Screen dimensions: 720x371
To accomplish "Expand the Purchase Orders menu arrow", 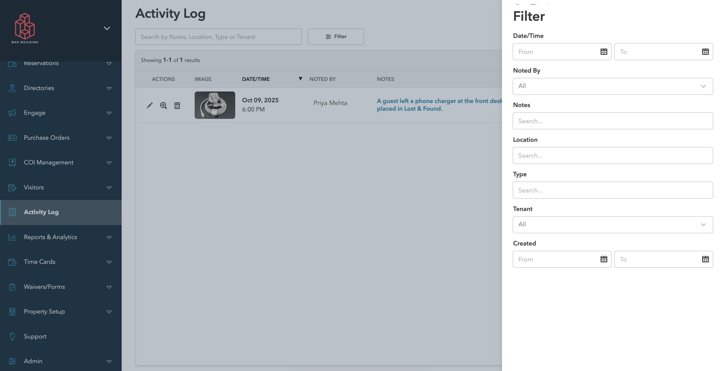I will click(109, 138).
